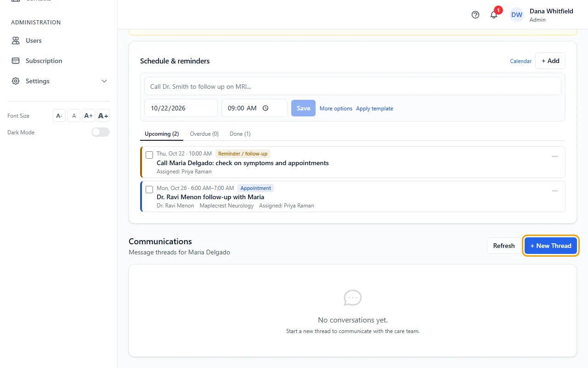The height and width of the screenshot is (368, 588).
Task: Toggle Dark Mode switch
Action: tap(101, 132)
